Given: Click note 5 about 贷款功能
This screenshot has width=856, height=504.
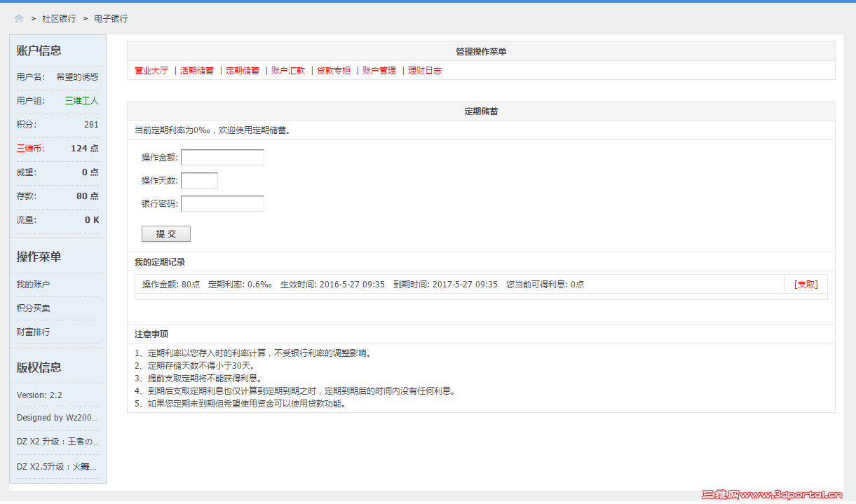Looking at the screenshot, I should click(240, 404).
